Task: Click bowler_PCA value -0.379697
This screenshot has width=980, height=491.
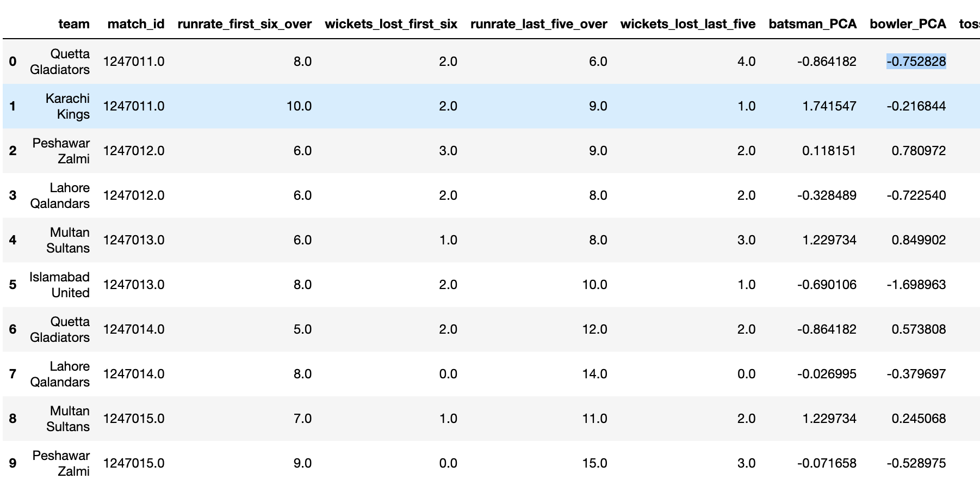Action: [916, 374]
